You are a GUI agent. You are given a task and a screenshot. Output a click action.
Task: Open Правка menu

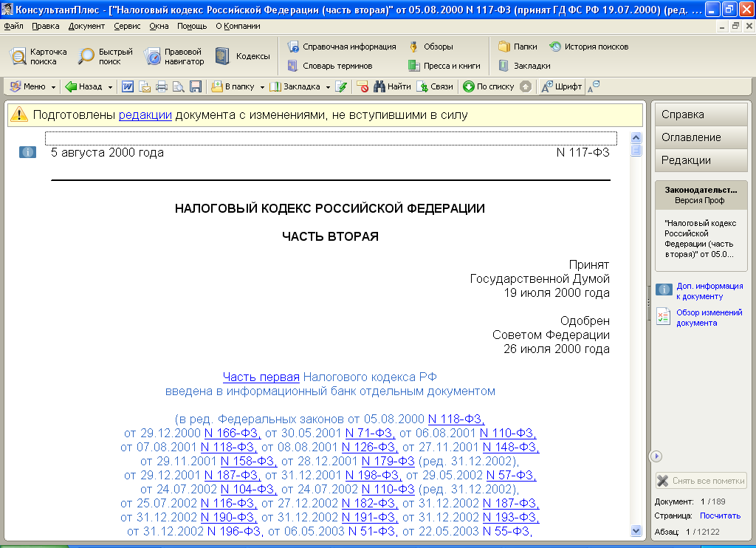45,26
